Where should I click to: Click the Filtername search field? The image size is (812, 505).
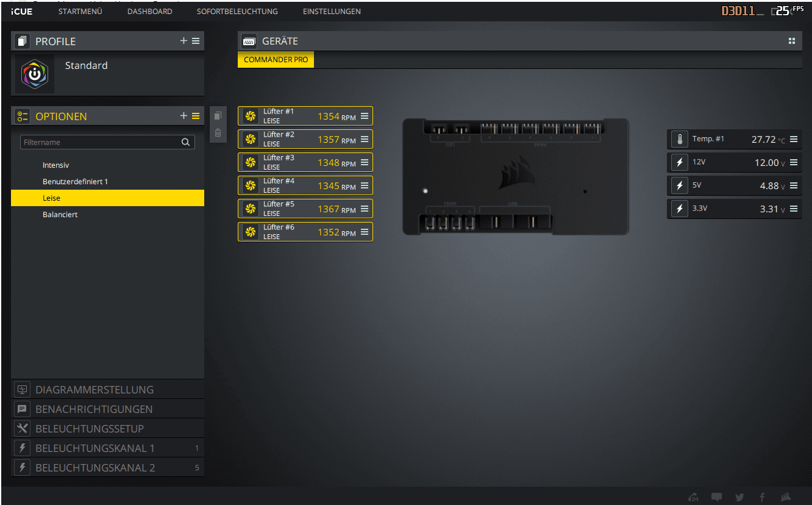[107, 142]
